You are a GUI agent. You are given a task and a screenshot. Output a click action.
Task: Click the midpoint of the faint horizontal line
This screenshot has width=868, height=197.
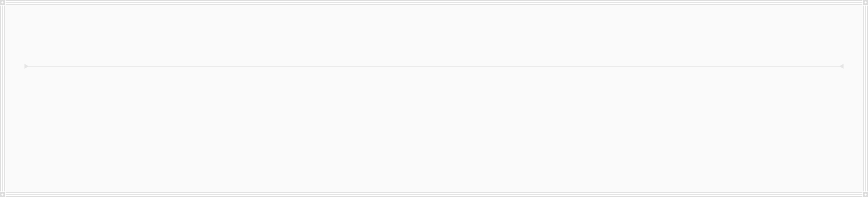tap(434, 66)
